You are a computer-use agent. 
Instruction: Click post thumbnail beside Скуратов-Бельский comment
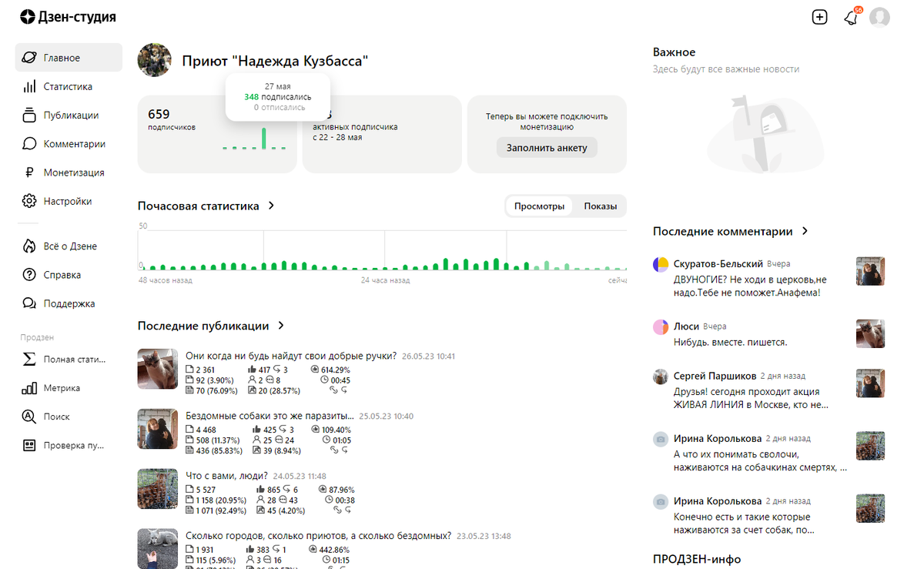871,271
